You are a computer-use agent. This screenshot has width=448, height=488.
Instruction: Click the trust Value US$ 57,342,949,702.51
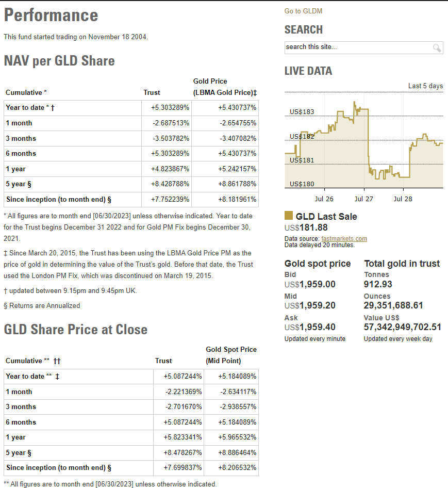pyautogui.click(x=403, y=327)
